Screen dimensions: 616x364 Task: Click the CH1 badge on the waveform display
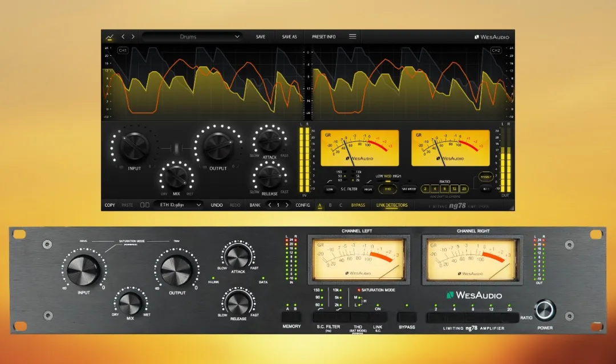coord(123,51)
